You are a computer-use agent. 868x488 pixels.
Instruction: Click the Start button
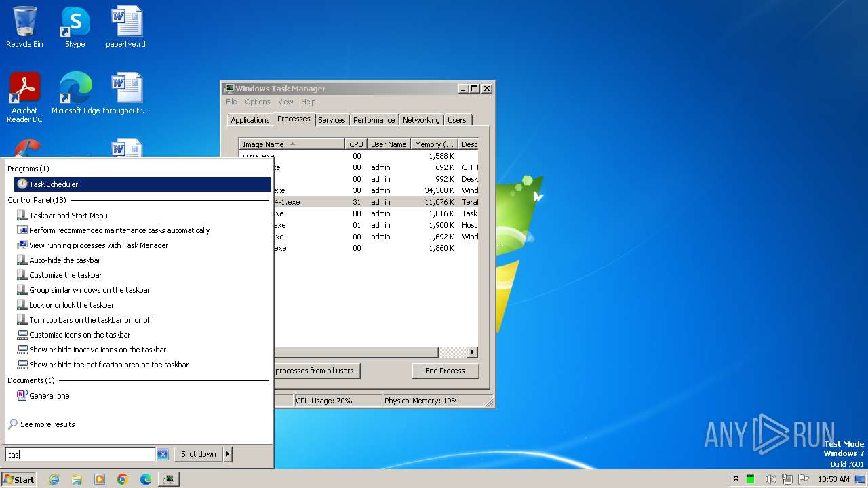click(19, 479)
